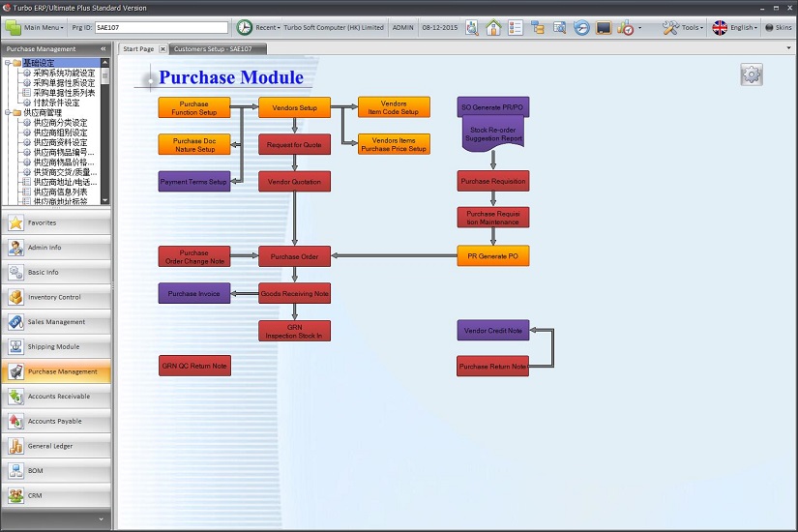Open the Inventory Control section

(x=56, y=297)
